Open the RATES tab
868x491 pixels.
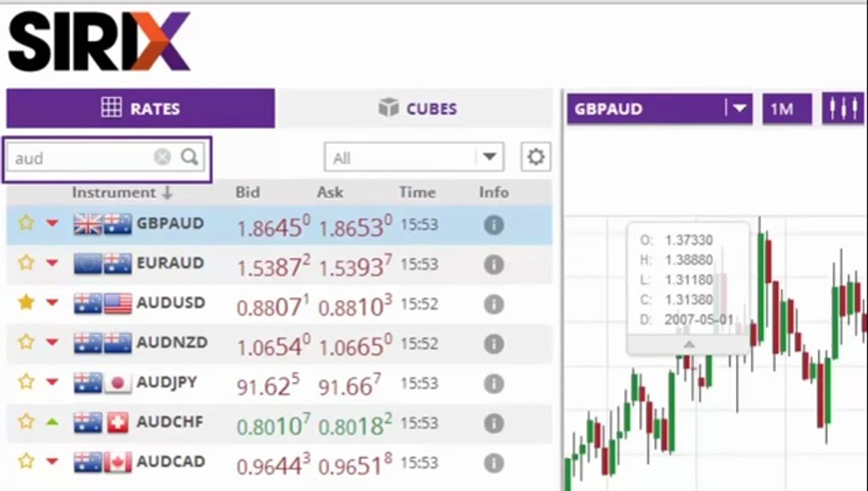(140, 108)
